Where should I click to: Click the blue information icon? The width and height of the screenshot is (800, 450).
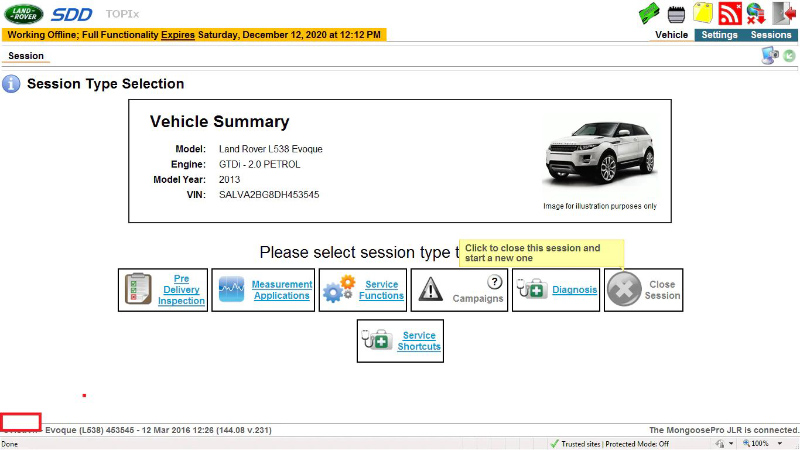click(x=11, y=84)
